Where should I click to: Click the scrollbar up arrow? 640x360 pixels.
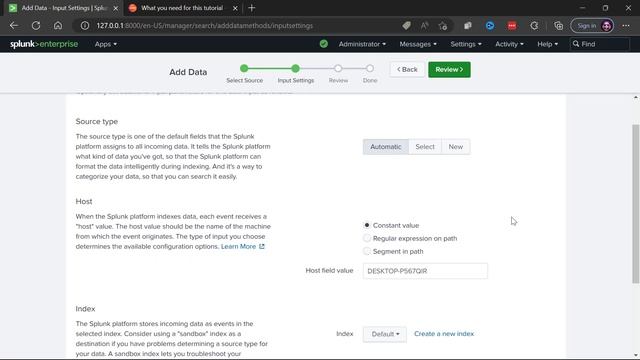tap(636, 98)
